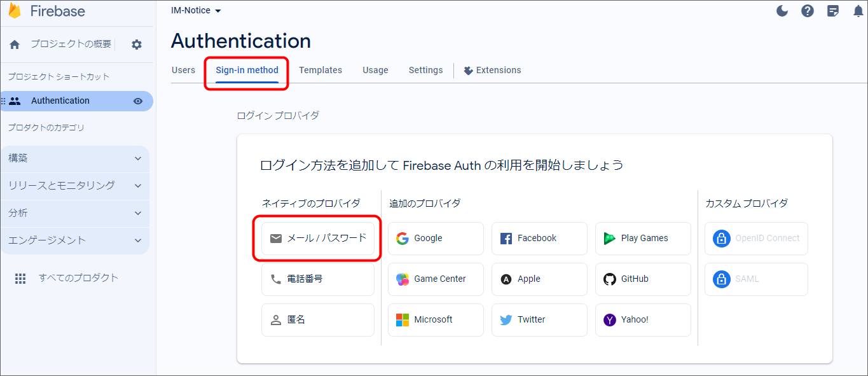Screen dimensions: 868x376
Task: Click the home icon for project overview
Action: coord(15,45)
